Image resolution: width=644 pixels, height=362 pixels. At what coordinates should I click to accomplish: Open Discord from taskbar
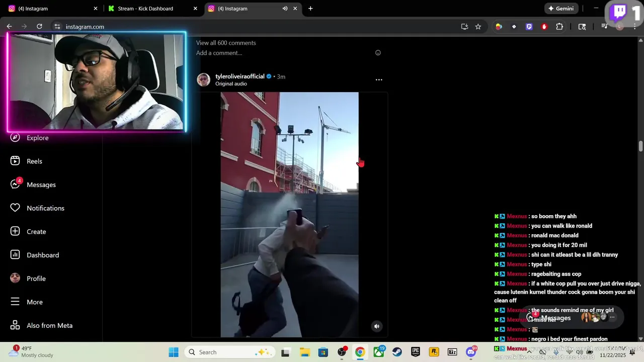(x=471, y=352)
